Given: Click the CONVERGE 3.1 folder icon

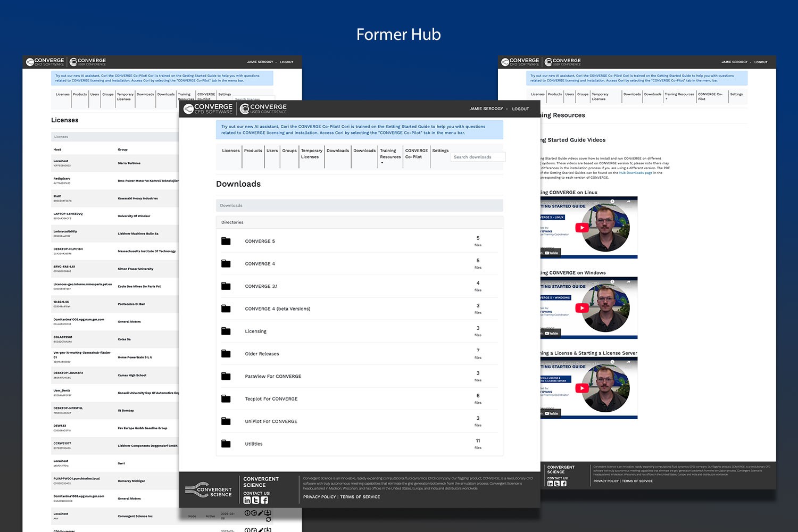Looking at the screenshot, I should [x=226, y=286].
